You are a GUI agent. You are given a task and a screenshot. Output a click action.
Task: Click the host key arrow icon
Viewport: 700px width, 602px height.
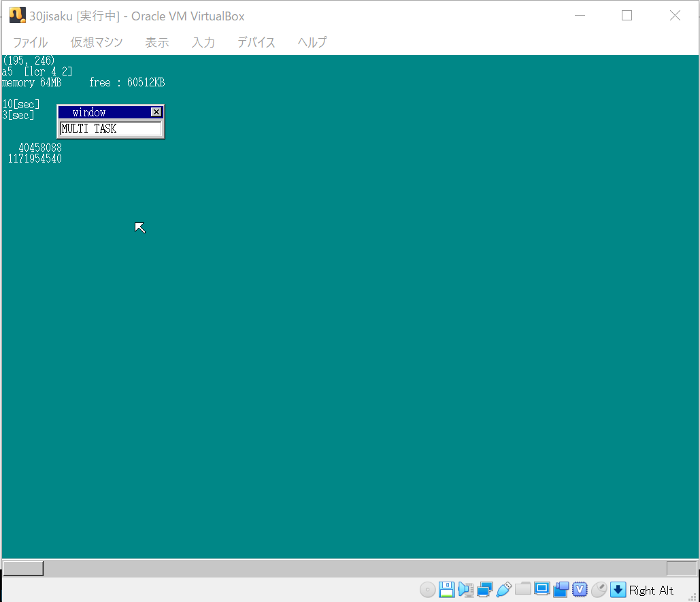(x=618, y=590)
